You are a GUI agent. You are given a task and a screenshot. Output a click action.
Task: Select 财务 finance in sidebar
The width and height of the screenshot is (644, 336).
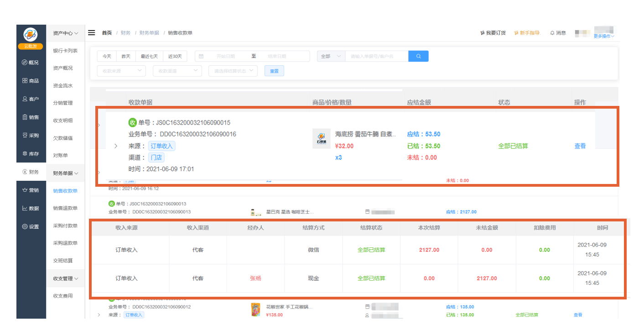31,172
